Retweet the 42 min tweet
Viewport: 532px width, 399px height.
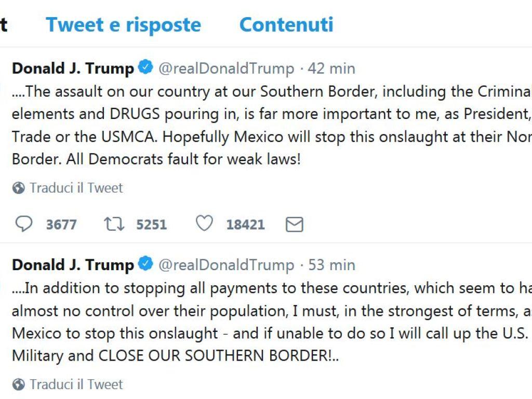pyautogui.click(x=114, y=224)
